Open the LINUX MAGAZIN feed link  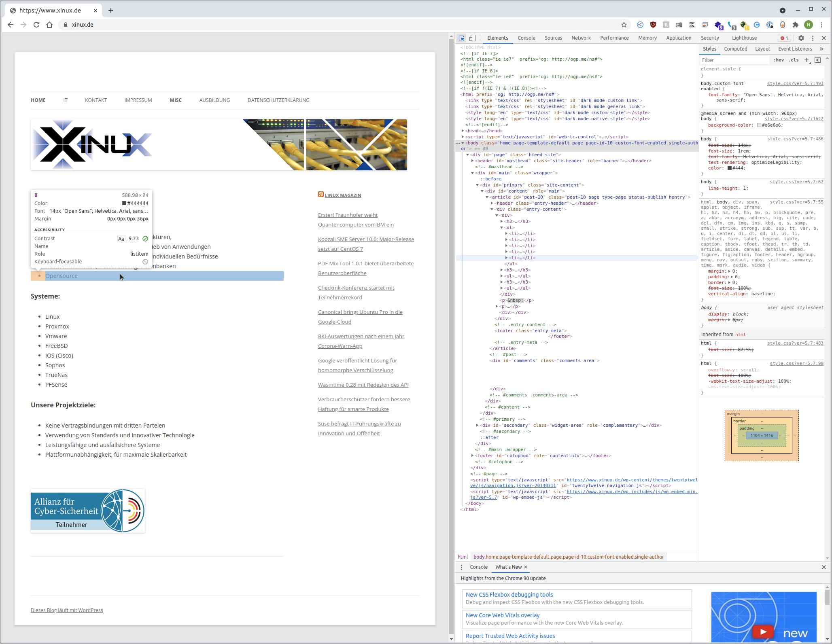point(343,195)
